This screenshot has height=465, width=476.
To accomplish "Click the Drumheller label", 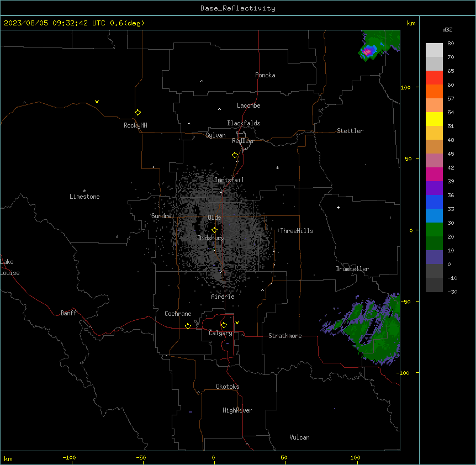I will [x=352, y=269].
